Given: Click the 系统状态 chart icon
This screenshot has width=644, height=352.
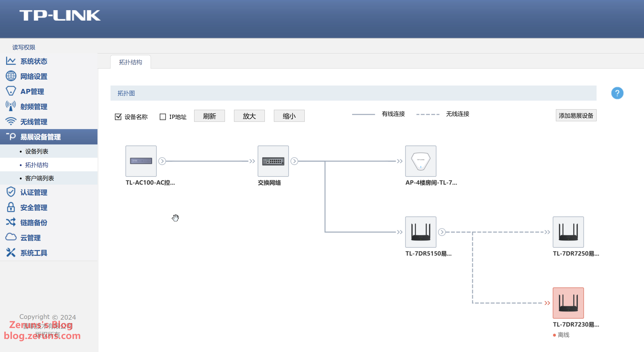Looking at the screenshot, I should click(x=11, y=61).
